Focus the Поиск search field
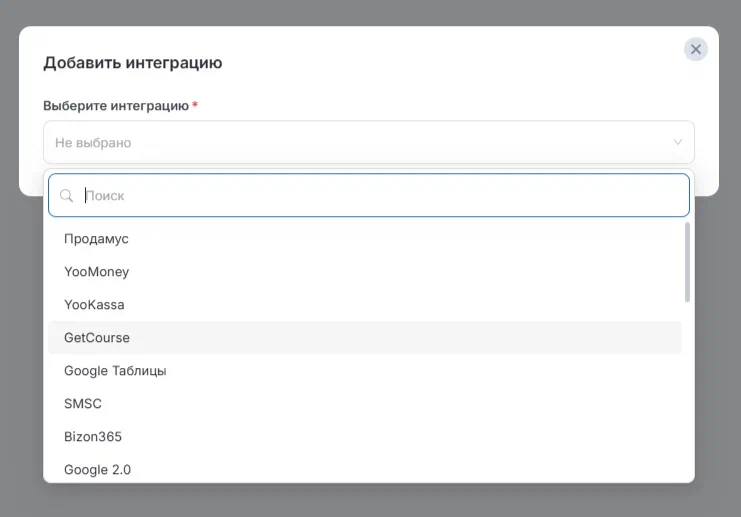The width and height of the screenshot is (741, 517). tap(369, 195)
